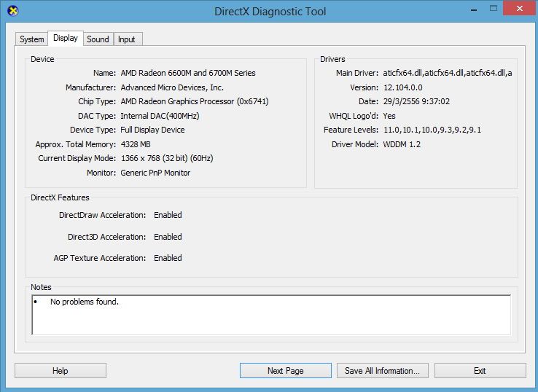
Task: Go to the Input tab
Action: pos(127,39)
